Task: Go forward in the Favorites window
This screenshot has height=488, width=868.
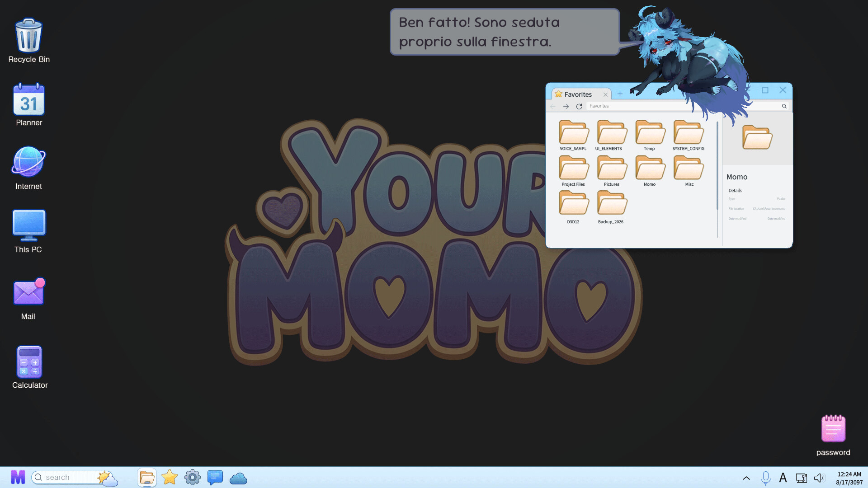Action: [x=566, y=106]
